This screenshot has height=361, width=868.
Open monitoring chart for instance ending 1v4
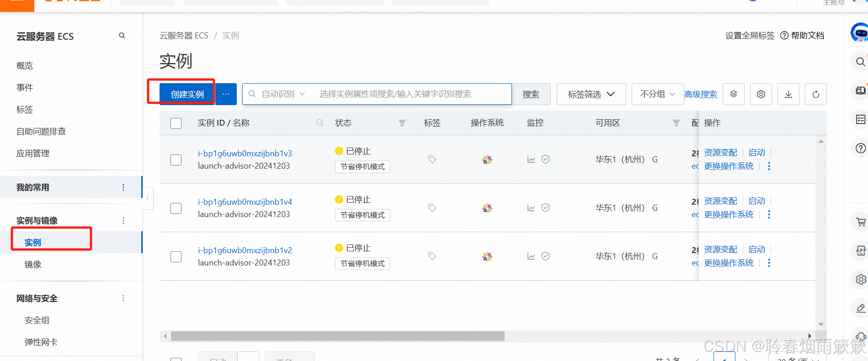point(531,208)
